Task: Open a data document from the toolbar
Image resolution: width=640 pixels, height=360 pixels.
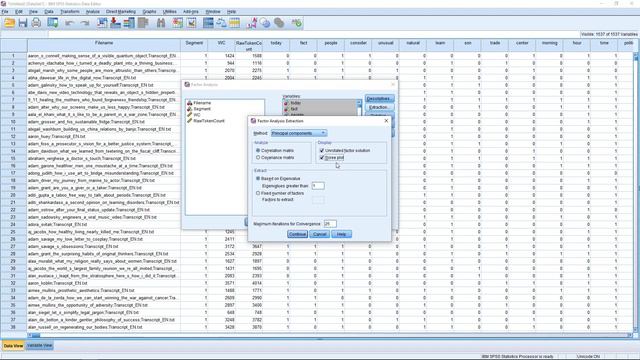Action: (9, 23)
